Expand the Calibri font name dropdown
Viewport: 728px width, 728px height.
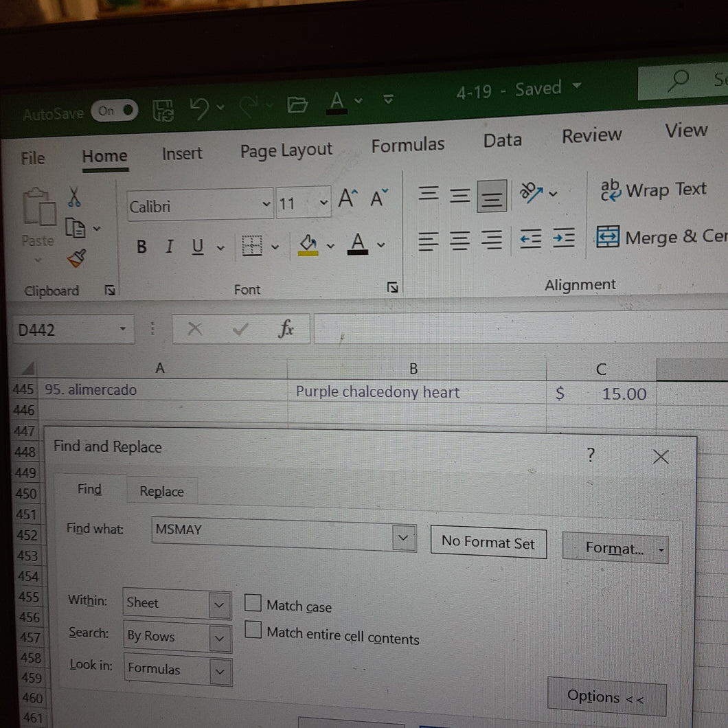click(266, 204)
